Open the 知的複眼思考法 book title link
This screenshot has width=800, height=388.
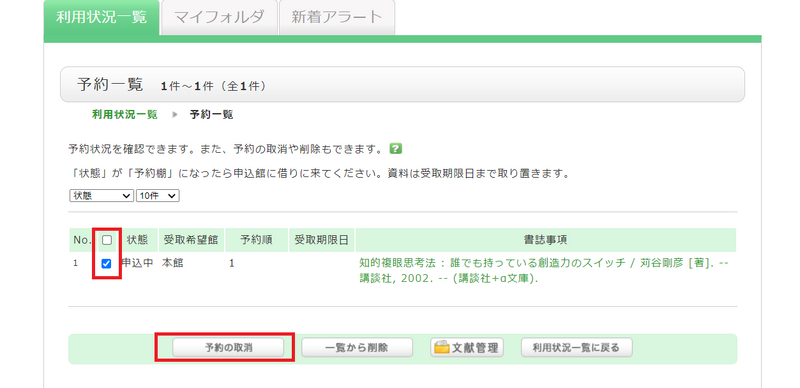(x=544, y=271)
